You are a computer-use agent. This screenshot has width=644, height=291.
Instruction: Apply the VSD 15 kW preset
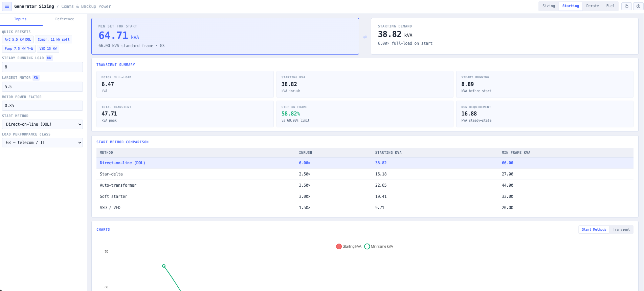point(48,49)
